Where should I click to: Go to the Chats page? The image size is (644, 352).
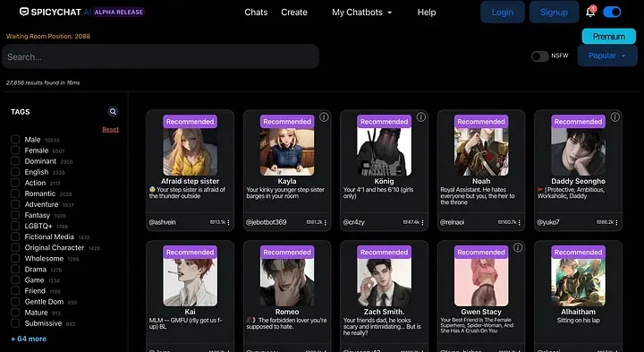pyautogui.click(x=256, y=13)
